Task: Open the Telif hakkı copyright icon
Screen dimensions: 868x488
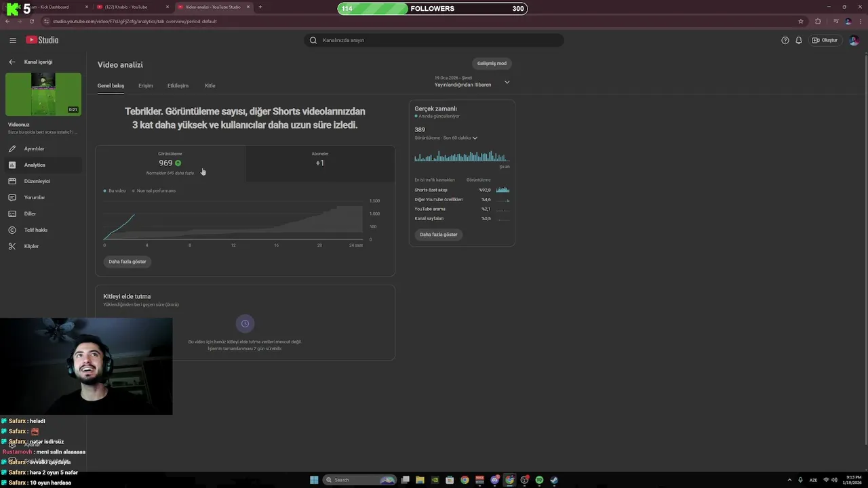Action: point(12,230)
